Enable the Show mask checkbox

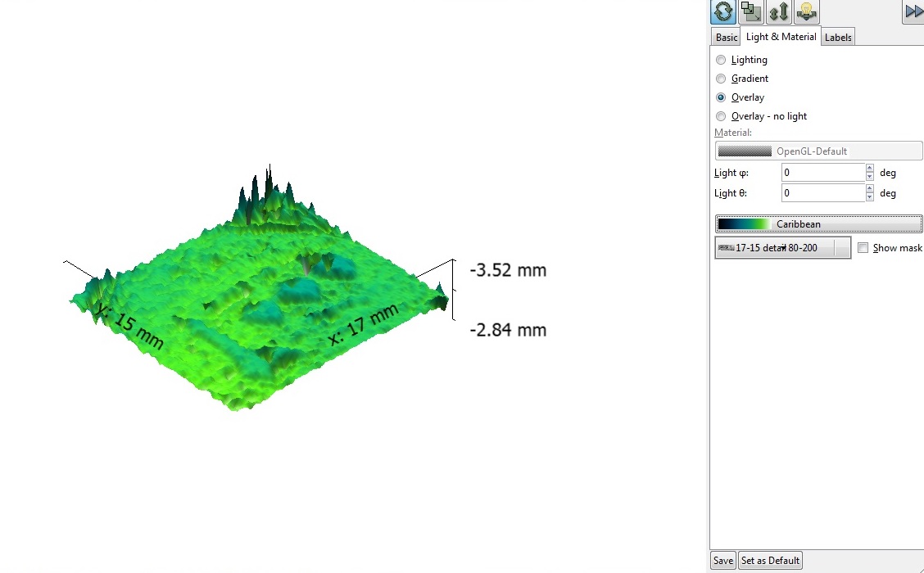[863, 248]
